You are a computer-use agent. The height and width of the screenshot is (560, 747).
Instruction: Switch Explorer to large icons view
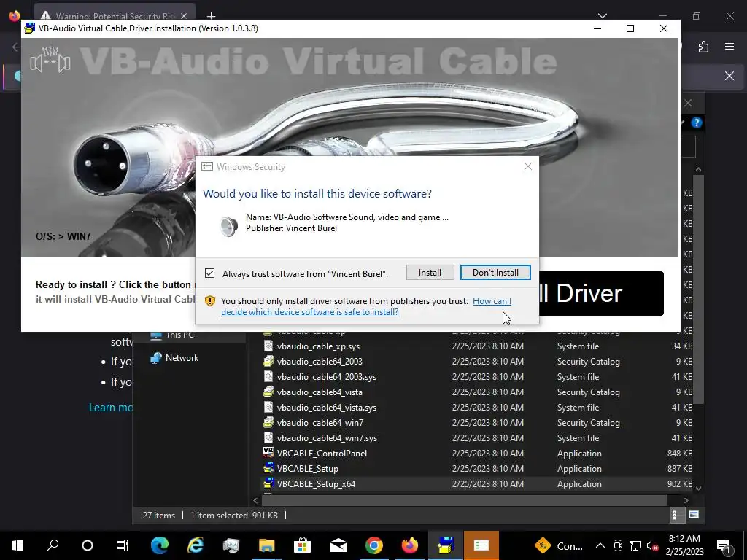click(694, 515)
